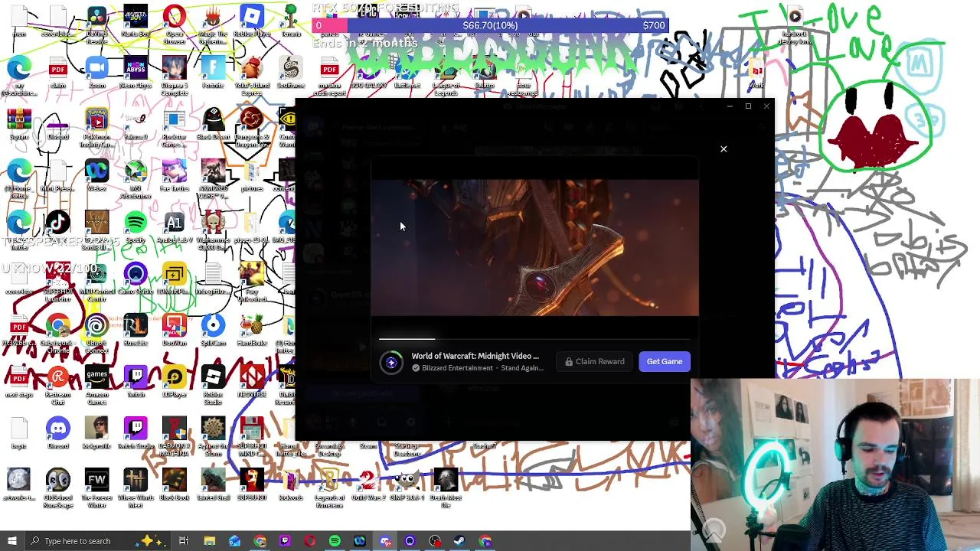Open Restream Chat desktop shortcut
This screenshot has width=980, height=551.
57,384
